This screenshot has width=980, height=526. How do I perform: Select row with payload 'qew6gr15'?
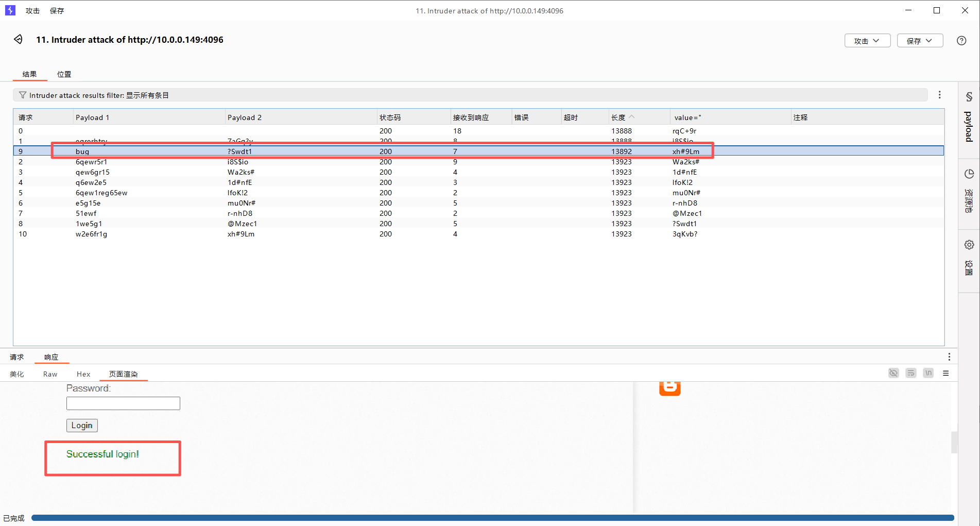point(478,172)
